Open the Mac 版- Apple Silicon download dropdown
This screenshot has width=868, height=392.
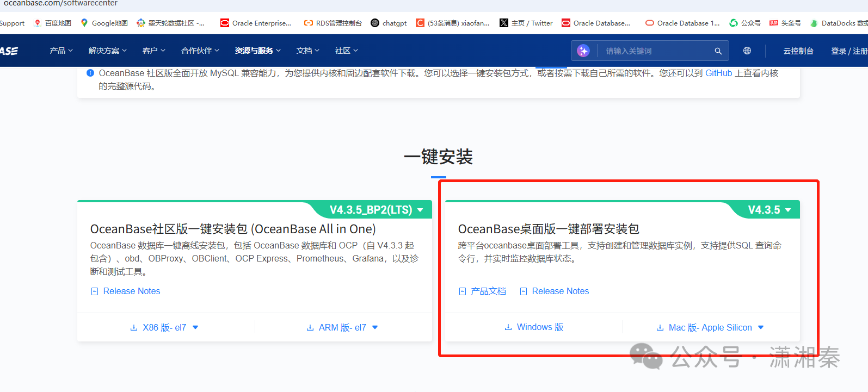tap(710, 327)
